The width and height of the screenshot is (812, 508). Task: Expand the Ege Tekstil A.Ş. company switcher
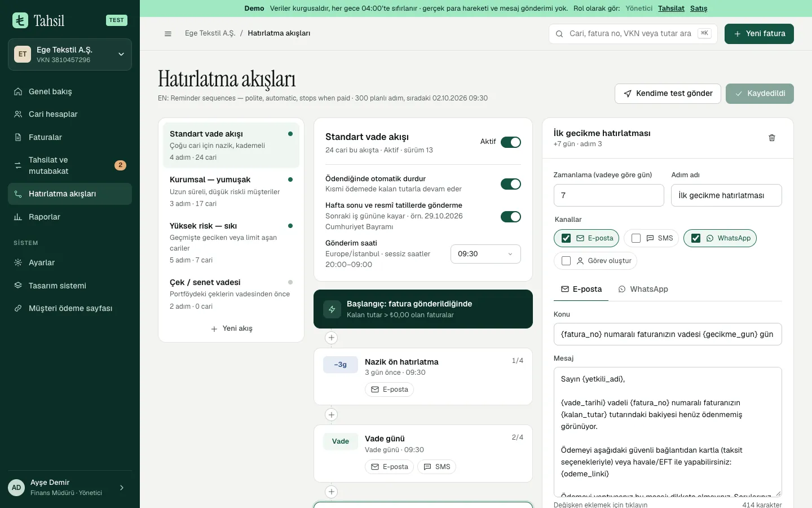click(x=70, y=55)
